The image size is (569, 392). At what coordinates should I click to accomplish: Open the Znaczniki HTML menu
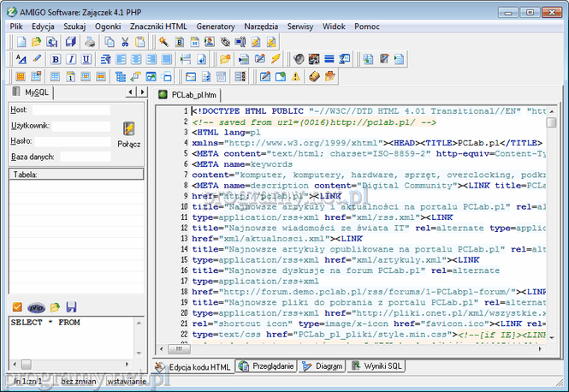click(158, 27)
